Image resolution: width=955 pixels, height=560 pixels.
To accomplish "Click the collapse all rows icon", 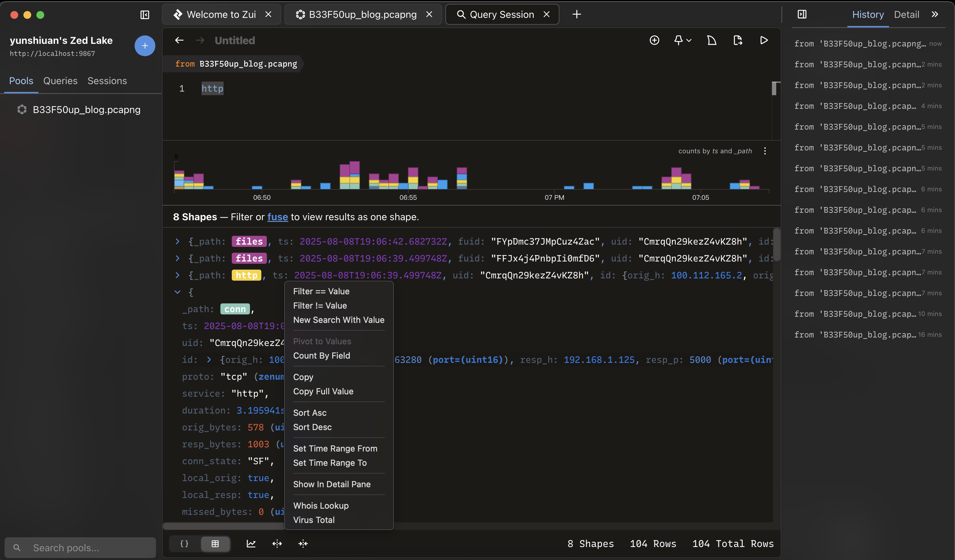I will pyautogui.click(x=303, y=544).
